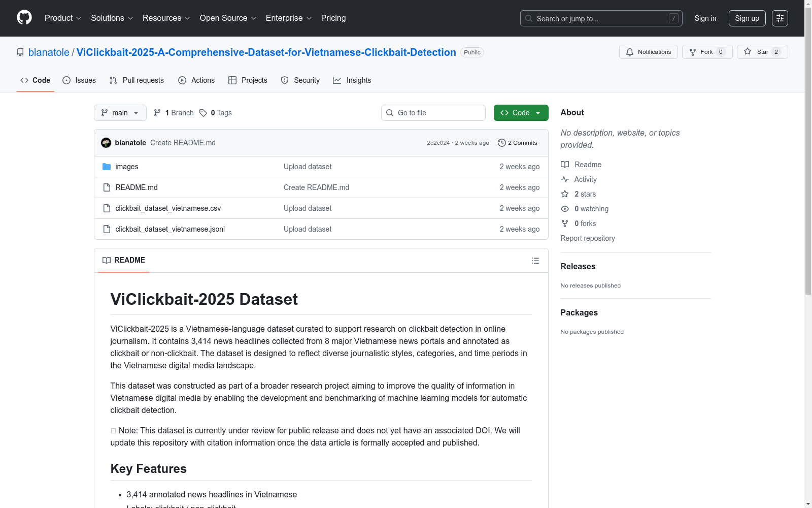Open the Actions tab
Viewport: 812px width, 508px height.
(x=197, y=80)
